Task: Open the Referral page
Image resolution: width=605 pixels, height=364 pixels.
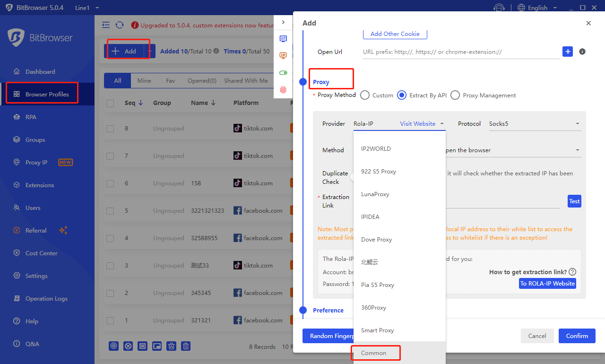Action: [x=36, y=230]
